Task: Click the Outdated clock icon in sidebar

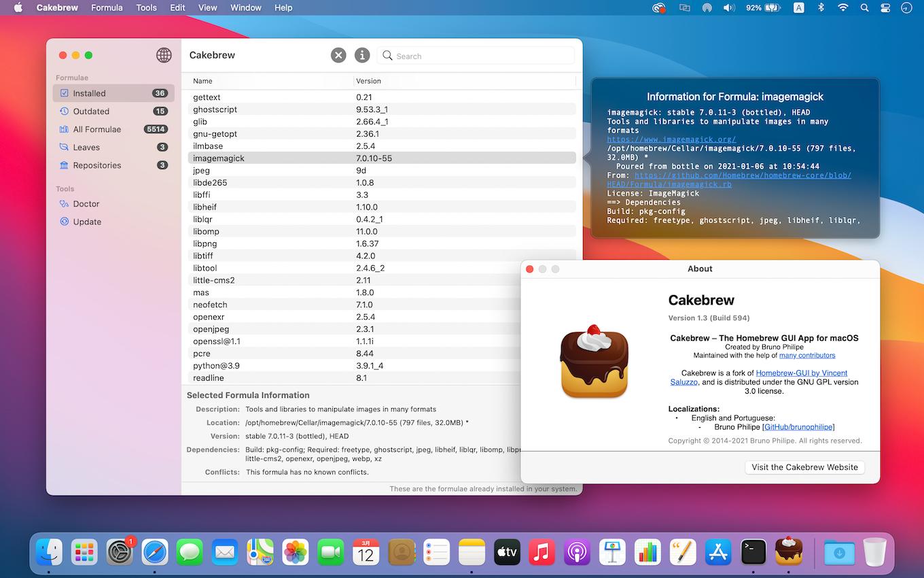Action: point(65,111)
